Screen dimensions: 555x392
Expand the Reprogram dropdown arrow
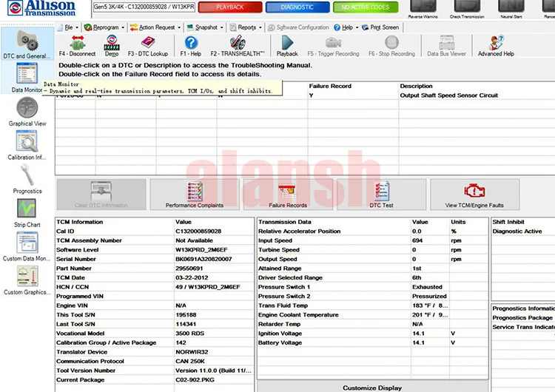pos(123,27)
